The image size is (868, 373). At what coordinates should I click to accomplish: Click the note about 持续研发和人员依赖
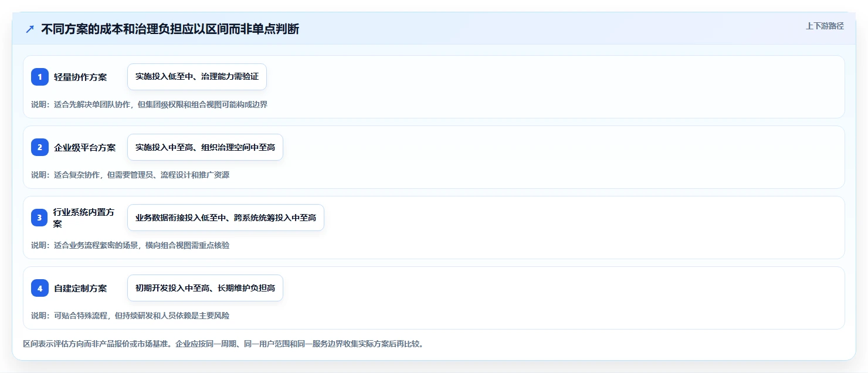(x=130, y=316)
